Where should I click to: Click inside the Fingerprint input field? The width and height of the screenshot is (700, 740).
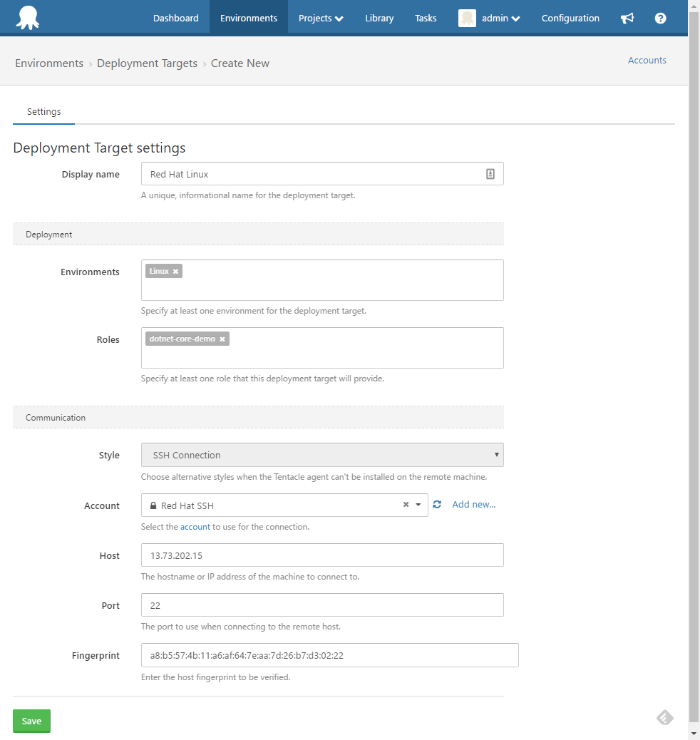tap(328, 654)
